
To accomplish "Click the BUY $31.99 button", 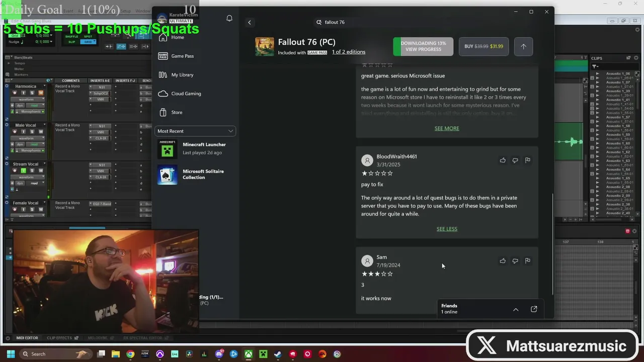I will (484, 46).
